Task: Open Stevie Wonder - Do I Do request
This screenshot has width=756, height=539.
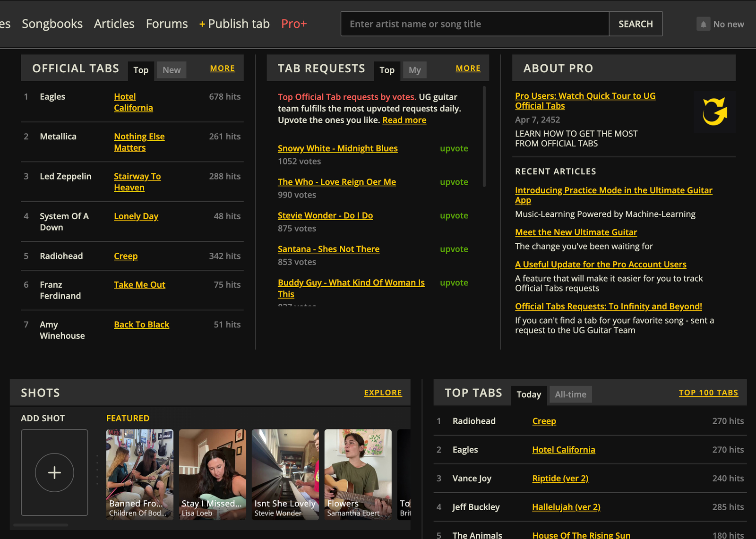Action: [326, 215]
